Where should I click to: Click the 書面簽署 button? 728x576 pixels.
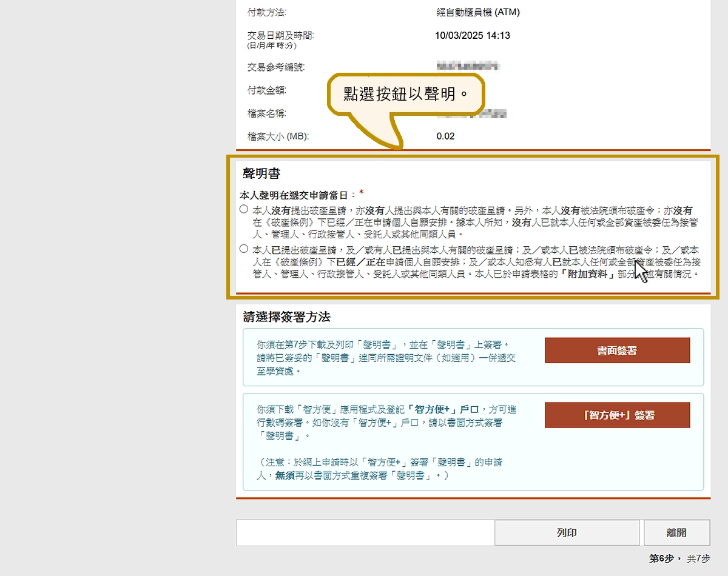pos(617,350)
